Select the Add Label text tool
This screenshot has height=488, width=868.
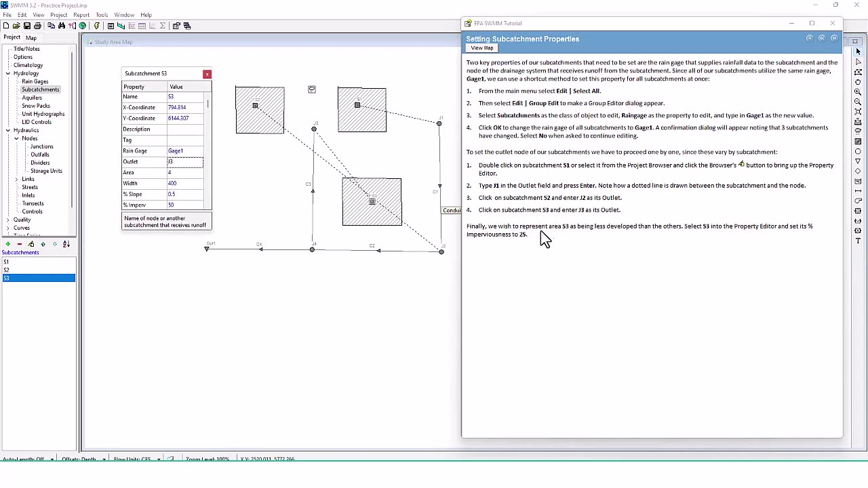(858, 241)
